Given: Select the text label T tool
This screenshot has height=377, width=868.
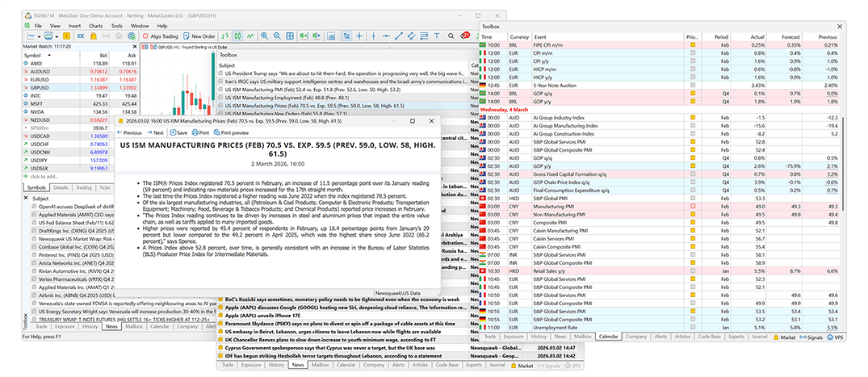Looking at the screenshot, I should (437, 36).
